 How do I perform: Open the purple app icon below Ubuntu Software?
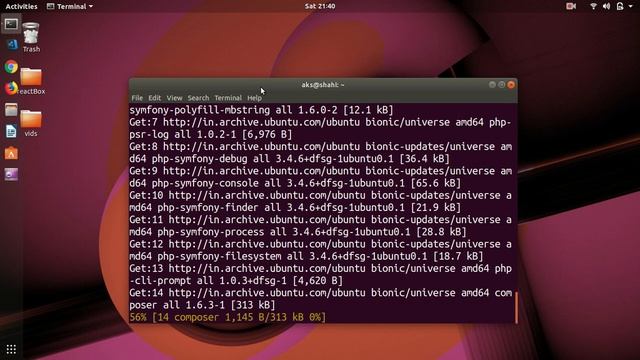pos(11,175)
